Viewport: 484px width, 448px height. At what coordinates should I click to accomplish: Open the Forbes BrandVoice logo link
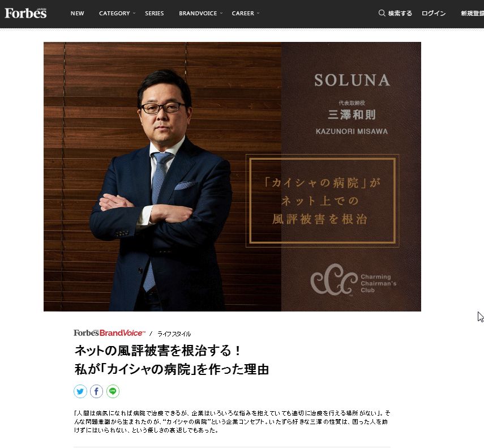click(109, 333)
